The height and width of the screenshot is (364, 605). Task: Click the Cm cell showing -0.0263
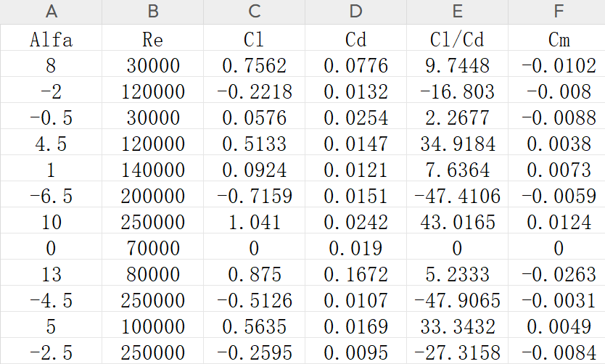[x=557, y=275]
